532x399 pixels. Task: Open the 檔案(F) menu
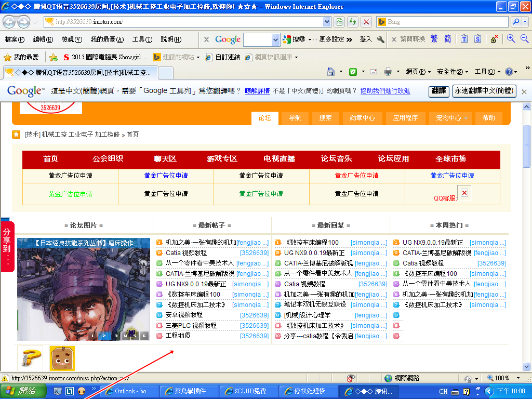[15, 39]
